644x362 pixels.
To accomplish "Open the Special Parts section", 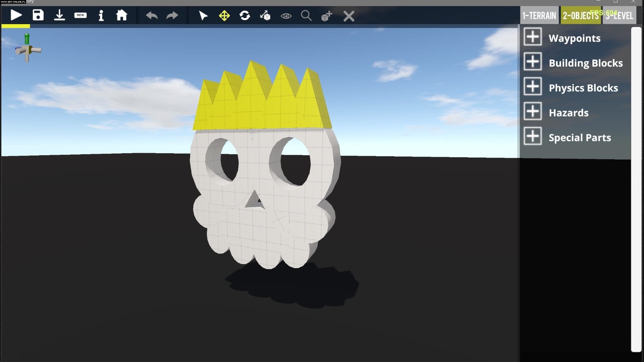I will 533,136.
